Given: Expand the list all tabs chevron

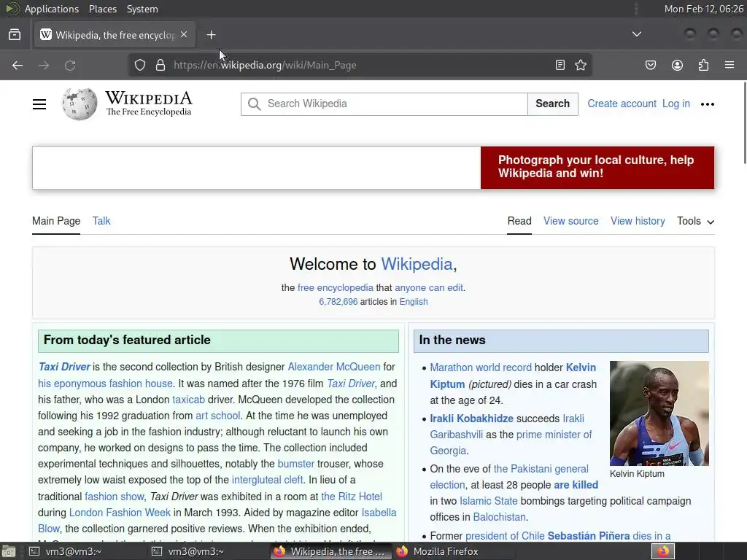Looking at the screenshot, I should click(636, 34).
